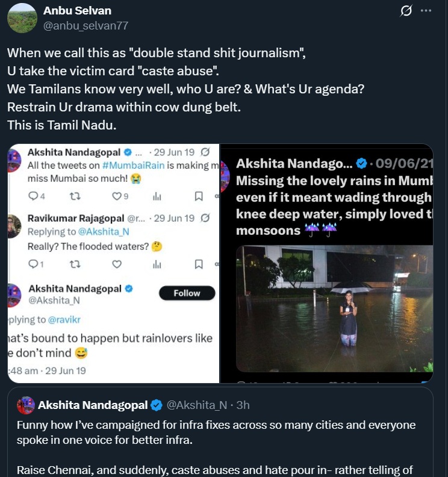Bookmark the #MumbaiRain tweet

(x=198, y=196)
